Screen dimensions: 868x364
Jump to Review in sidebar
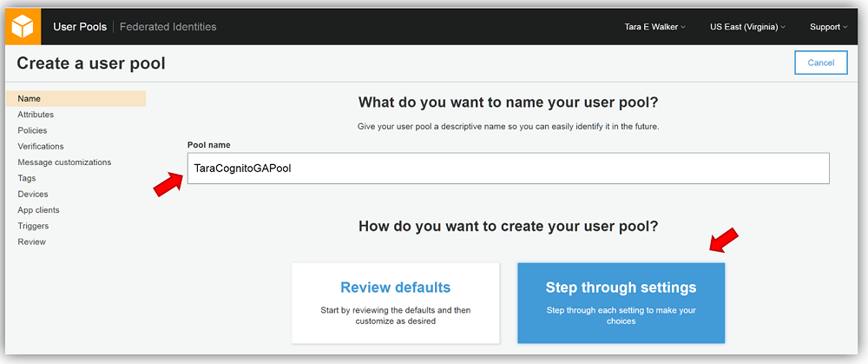(x=31, y=242)
